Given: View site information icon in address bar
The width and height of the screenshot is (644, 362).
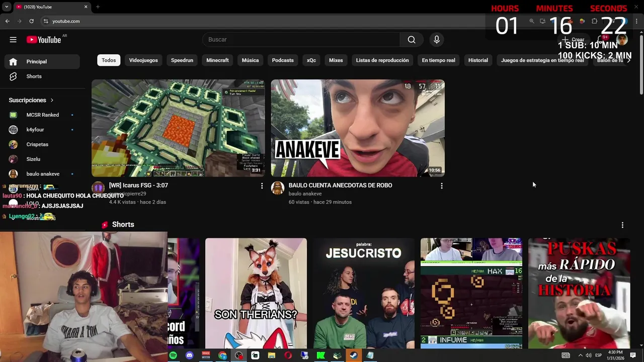Looking at the screenshot, I should coord(46,21).
